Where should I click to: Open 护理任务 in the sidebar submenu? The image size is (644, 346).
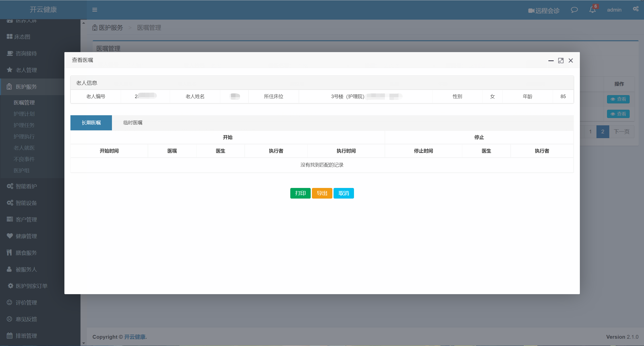click(x=24, y=125)
